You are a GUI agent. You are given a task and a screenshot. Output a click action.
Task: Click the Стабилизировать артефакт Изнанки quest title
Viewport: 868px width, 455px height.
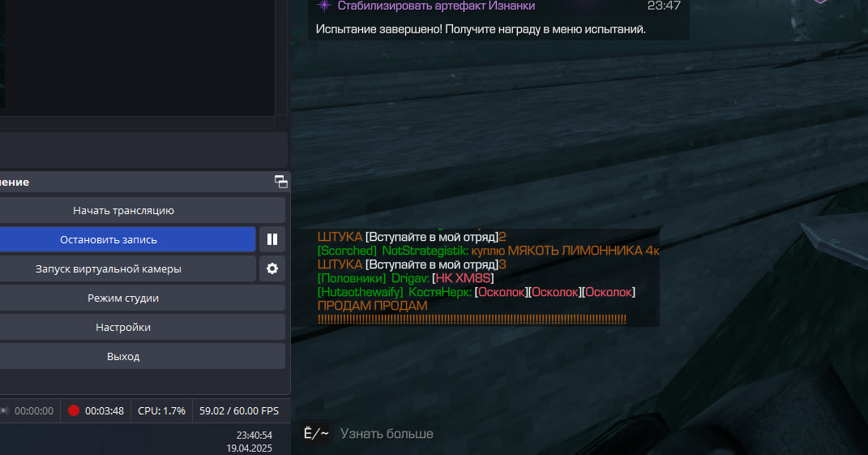[436, 6]
